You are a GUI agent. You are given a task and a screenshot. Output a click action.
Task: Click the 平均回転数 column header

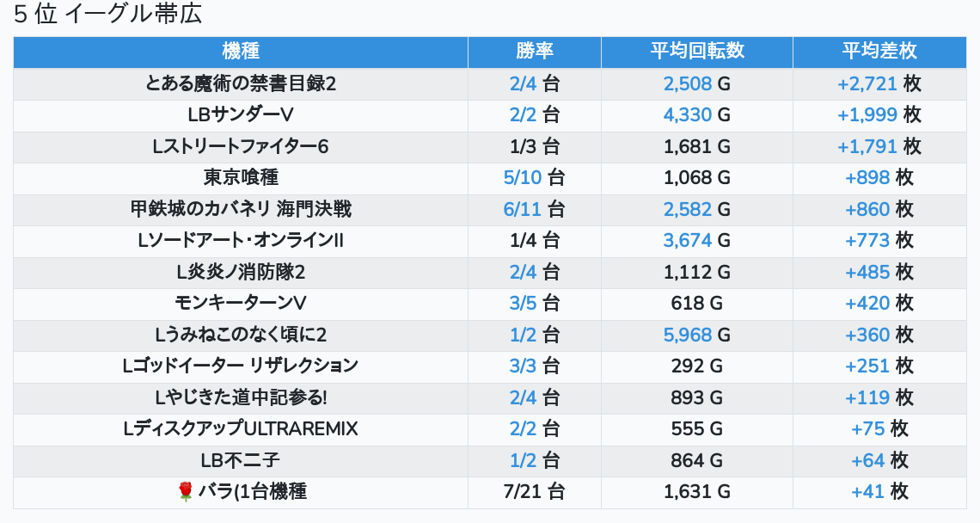click(x=697, y=52)
